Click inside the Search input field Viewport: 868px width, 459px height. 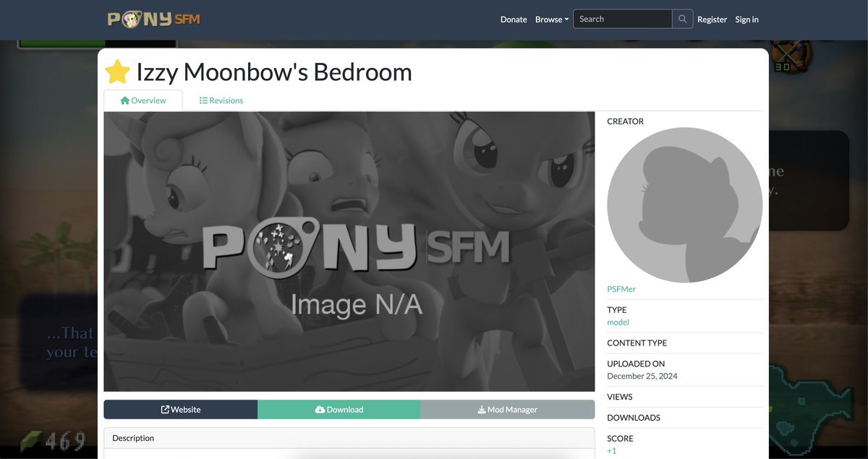[622, 18]
